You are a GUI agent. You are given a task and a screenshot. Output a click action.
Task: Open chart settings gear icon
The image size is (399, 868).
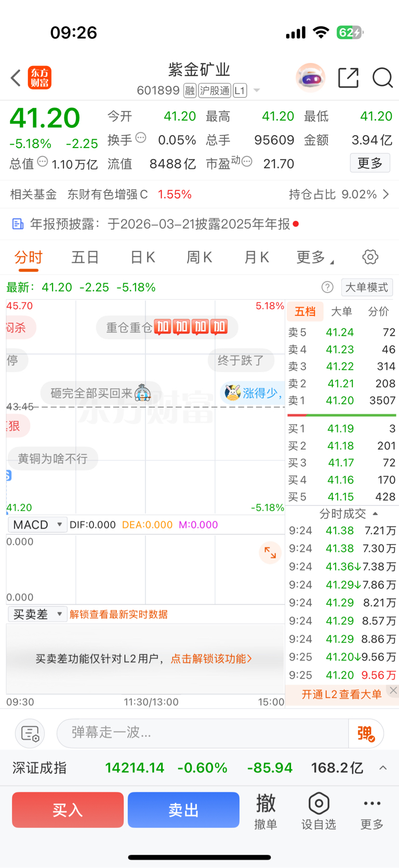(x=370, y=257)
